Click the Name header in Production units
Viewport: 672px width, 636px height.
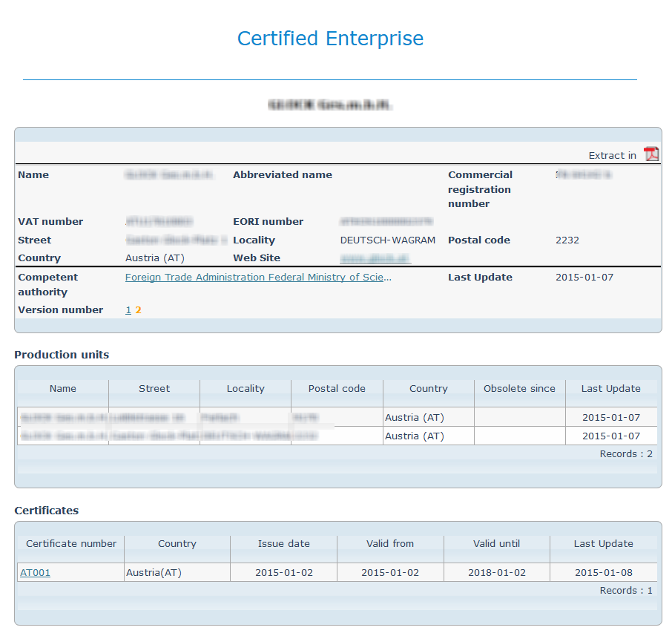[x=62, y=388]
